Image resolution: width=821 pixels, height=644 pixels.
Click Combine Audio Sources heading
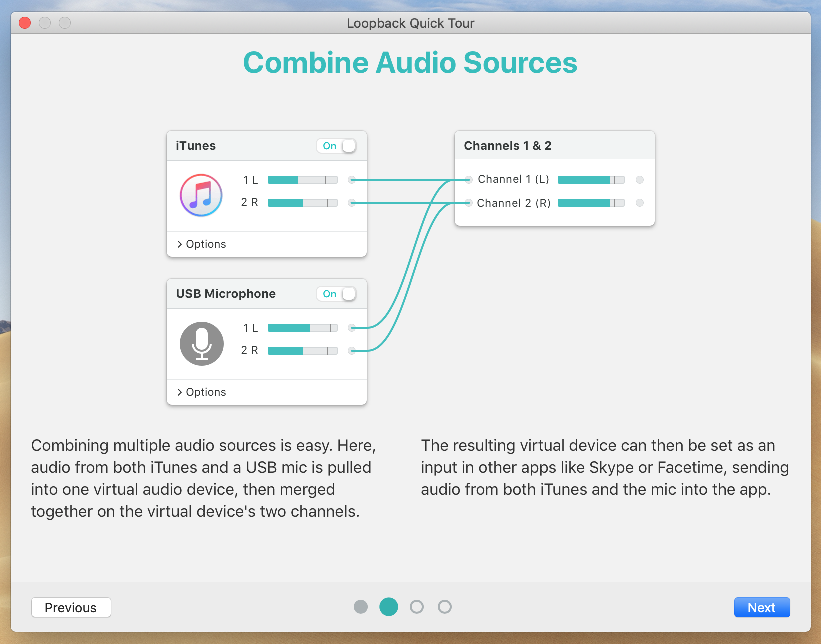click(x=410, y=63)
